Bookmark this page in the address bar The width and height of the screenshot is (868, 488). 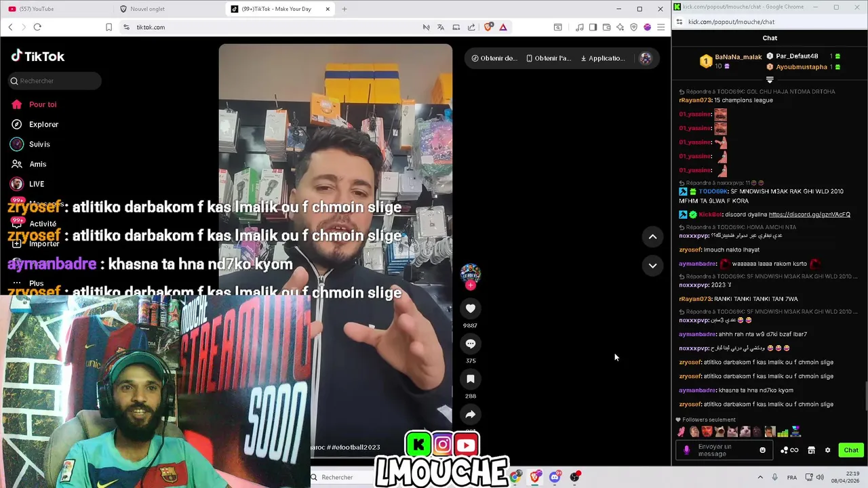pos(108,27)
